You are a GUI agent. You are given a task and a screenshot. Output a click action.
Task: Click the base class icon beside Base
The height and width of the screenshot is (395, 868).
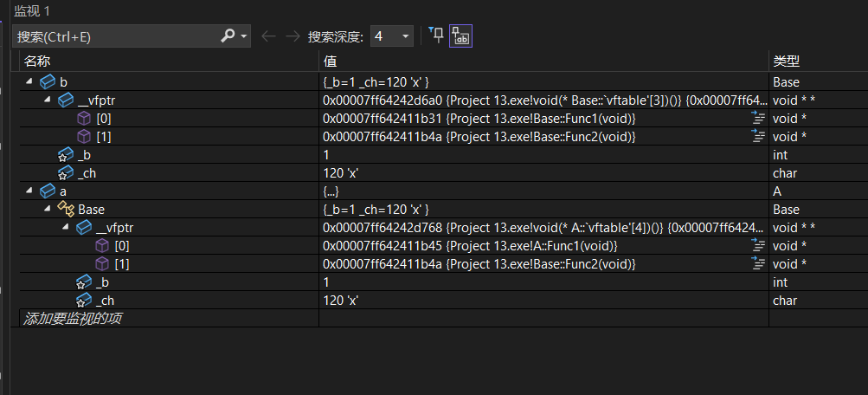click(x=66, y=210)
